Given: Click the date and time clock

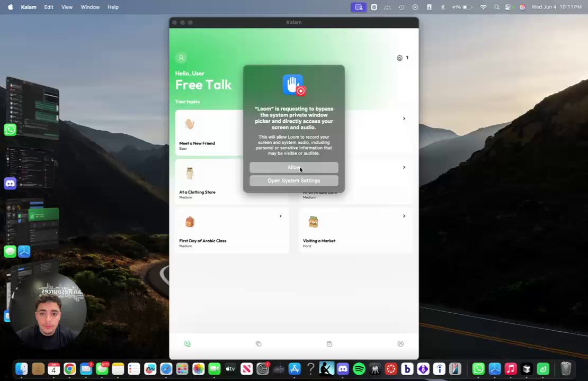Looking at the screenshot, I should click(557, 7).
